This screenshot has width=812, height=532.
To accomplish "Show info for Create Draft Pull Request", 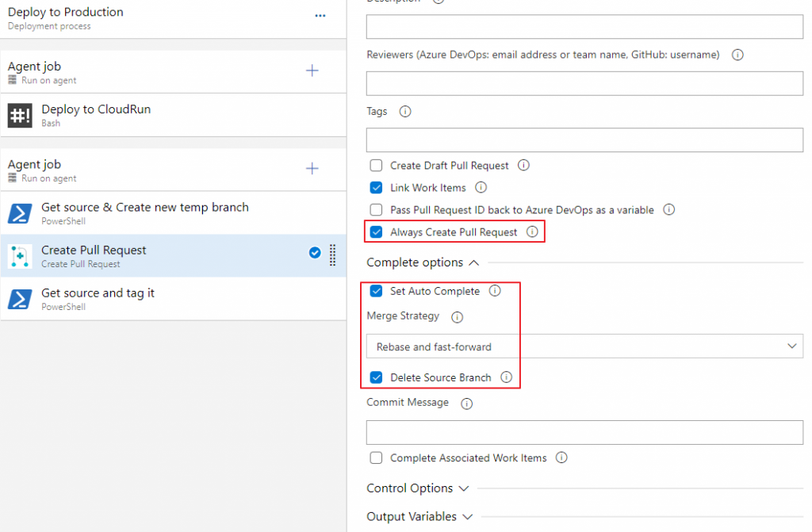I will [523, 165].
